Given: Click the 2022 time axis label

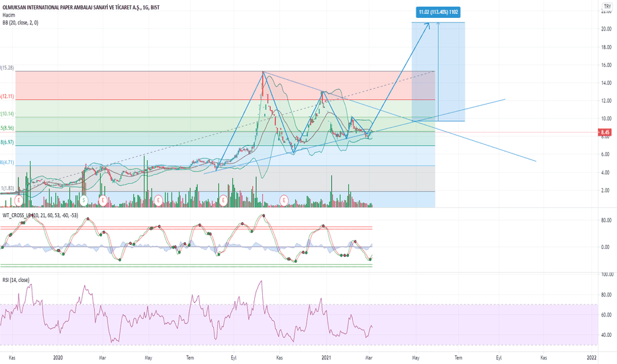Looking at the screenshot, I should click(x=591, y=357).
